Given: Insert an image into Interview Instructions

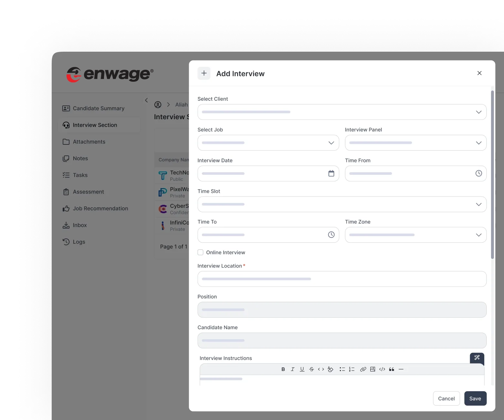Looking at the screenshot, I should (x=373, y=369).
